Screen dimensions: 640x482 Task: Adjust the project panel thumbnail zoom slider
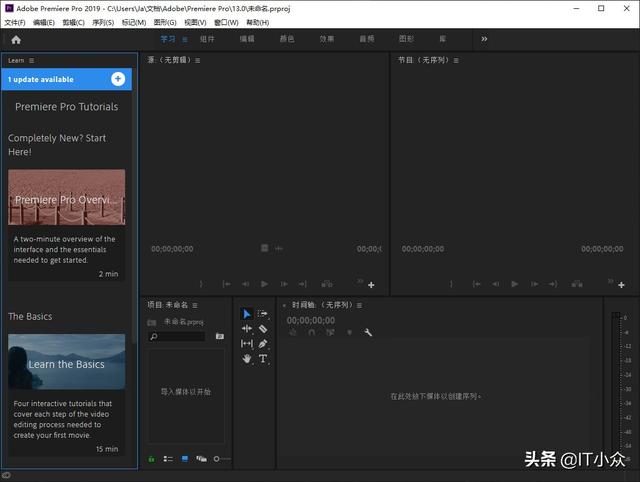(222, 459)
